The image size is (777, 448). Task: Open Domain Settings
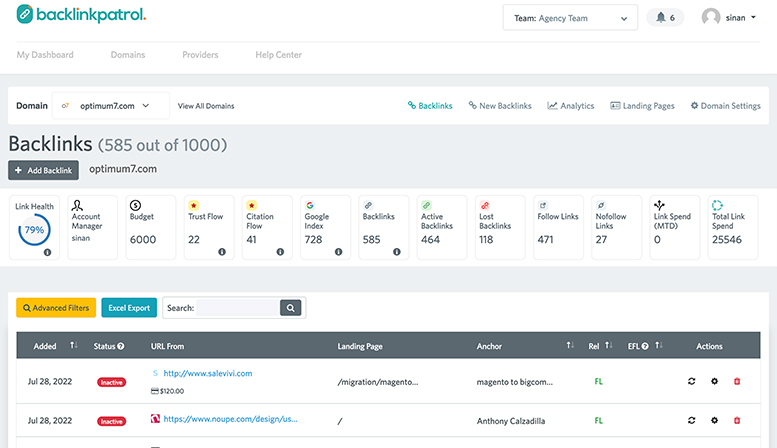click(725, 106)
